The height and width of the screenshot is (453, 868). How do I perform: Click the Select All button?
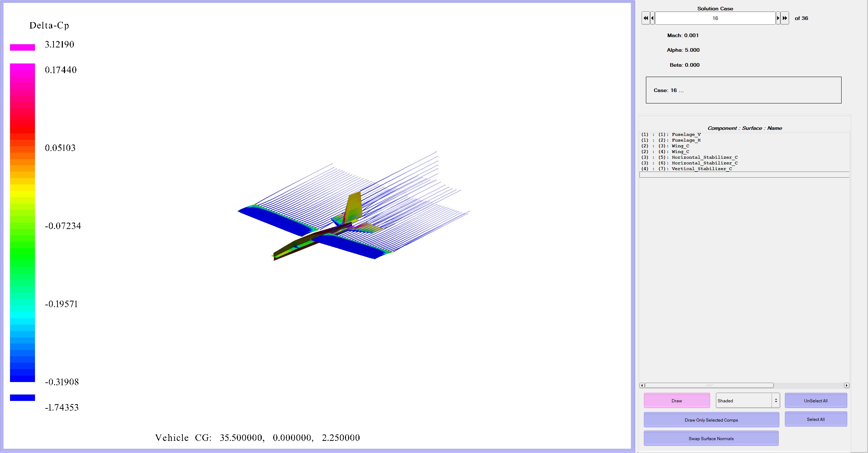pyautogui.click(x=816, y=419)
